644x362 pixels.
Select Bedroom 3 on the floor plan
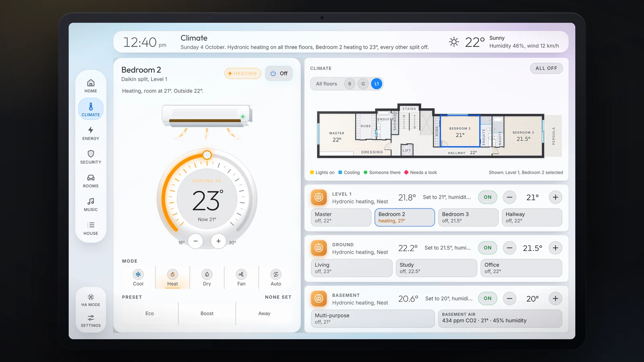(x=523, y=136)
